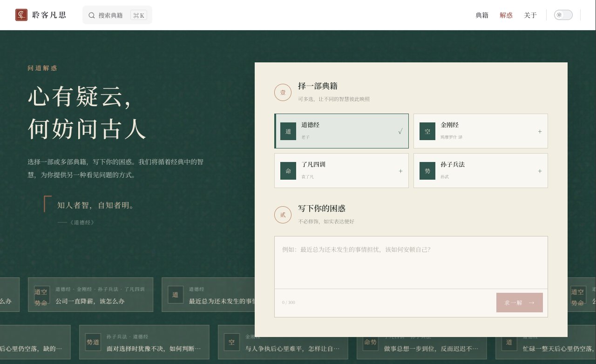Submit with the 求一解 button
This screenshot has height=364, width=596.
520,303
